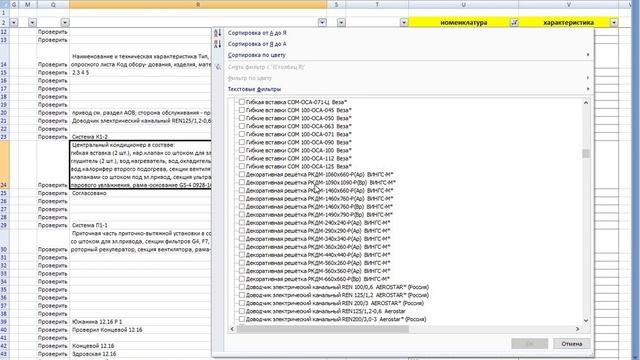Tick Гибкая вставка СОМ-ОСА-071-Ц Веза checkbox
Viewport: 640px width, 360px height.
(x=242, y=102)
